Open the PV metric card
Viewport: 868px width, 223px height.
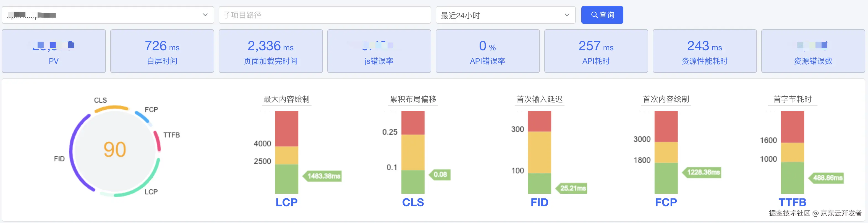click(x=54, y=51)
